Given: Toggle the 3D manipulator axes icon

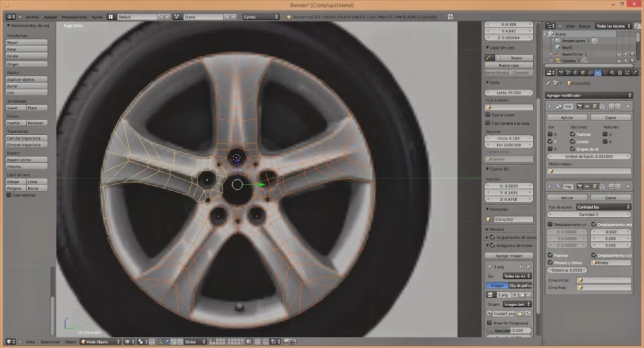Looking at the screenshot, I should point(160,341).
